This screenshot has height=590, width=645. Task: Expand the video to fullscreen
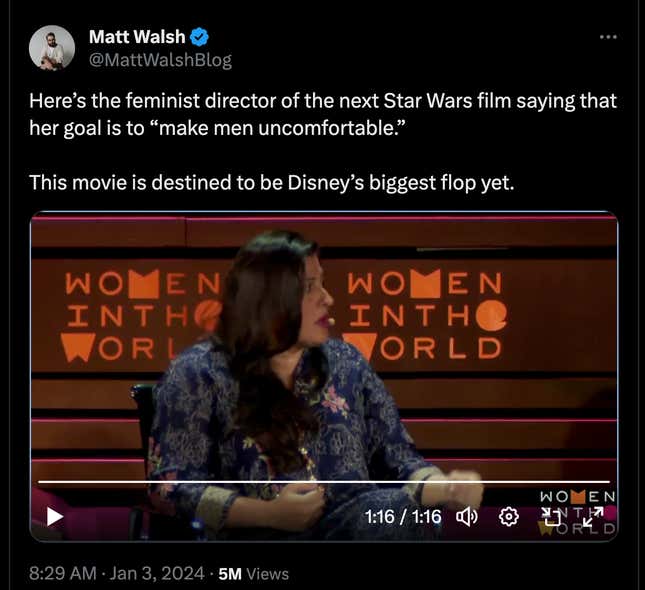click(x=593, y=517)
